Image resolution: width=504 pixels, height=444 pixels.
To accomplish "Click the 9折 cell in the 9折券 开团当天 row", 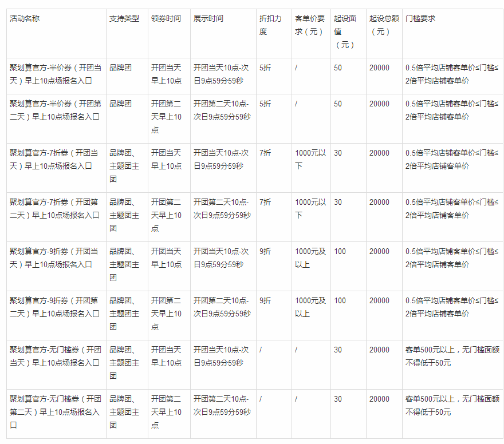I will coord(265,252).
